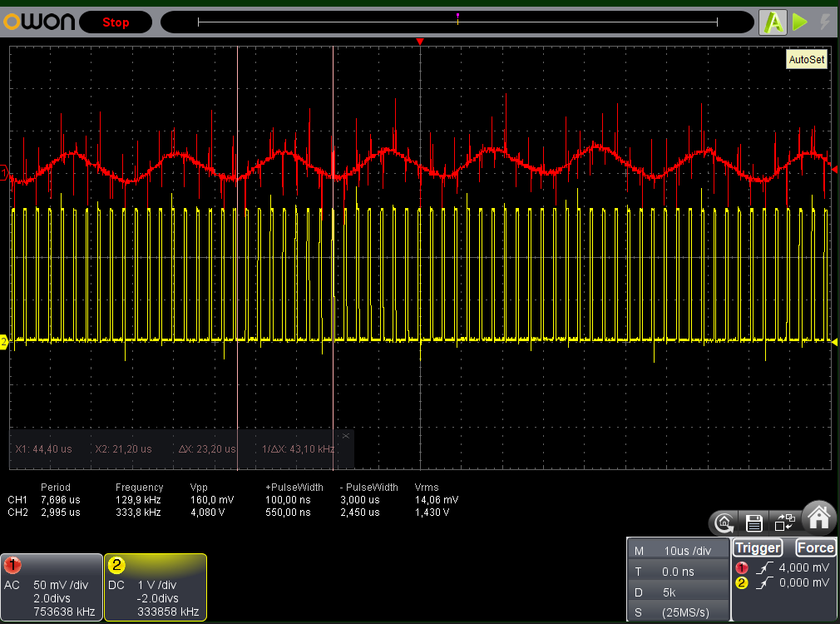840x624 pixels.
Task: Click CH1 trigger level 4,000 mV
Action: click(803, 567)
